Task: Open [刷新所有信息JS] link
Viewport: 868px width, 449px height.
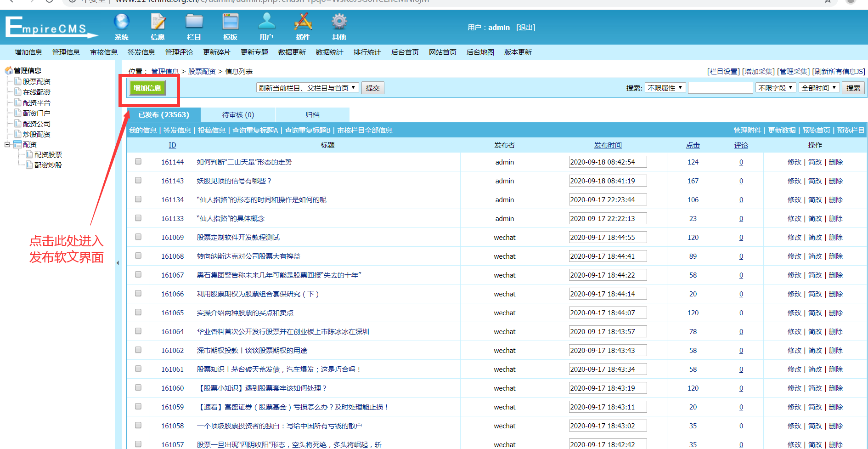Action: (839, 72)
